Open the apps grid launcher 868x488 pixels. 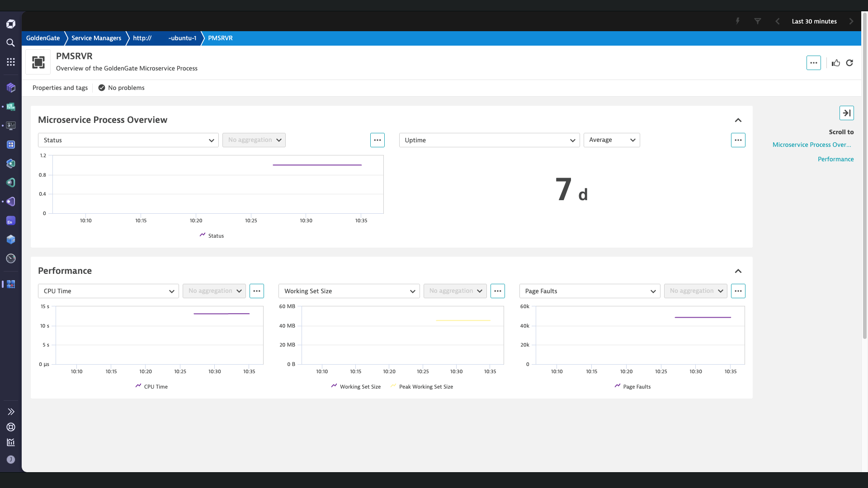coord(11,62)
